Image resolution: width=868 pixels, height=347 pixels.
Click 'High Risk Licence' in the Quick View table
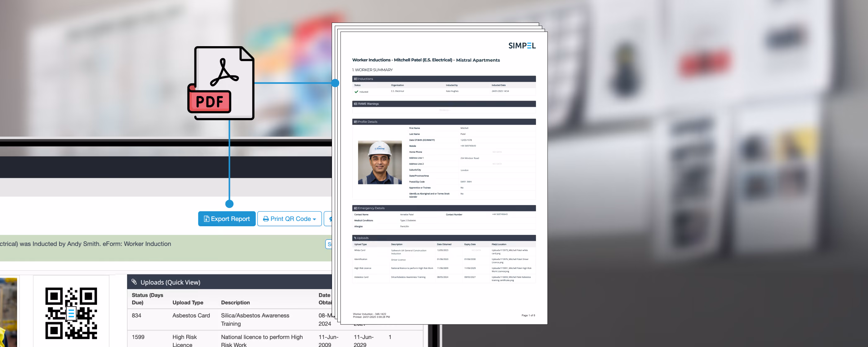(185, 340)
